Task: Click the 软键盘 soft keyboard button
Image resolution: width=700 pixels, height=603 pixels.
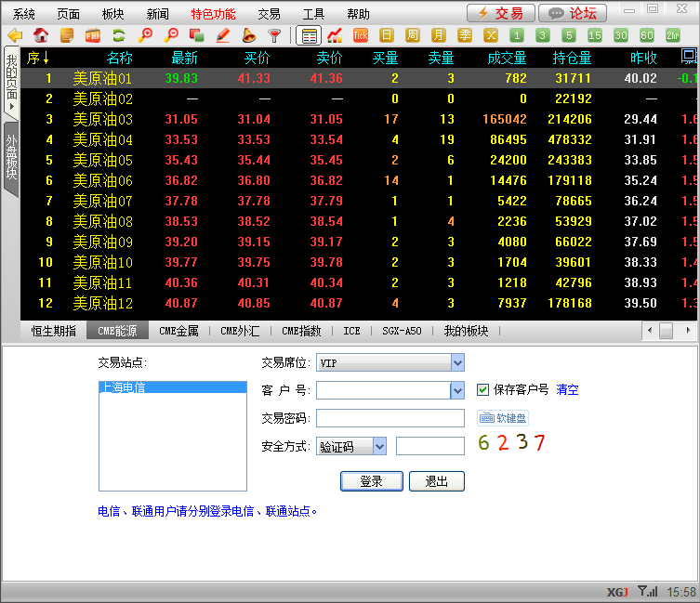Action: click(x=503, y=419)
